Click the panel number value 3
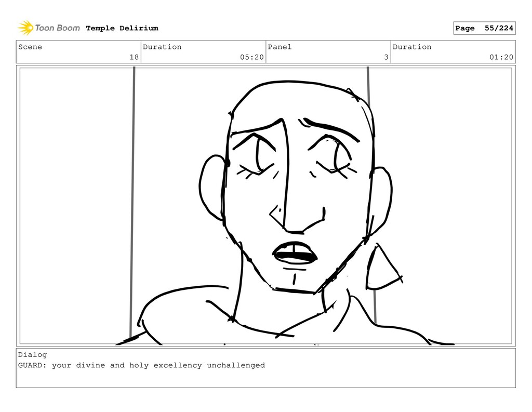This screenshot has height=412, width=532. (x=386, y=57)
